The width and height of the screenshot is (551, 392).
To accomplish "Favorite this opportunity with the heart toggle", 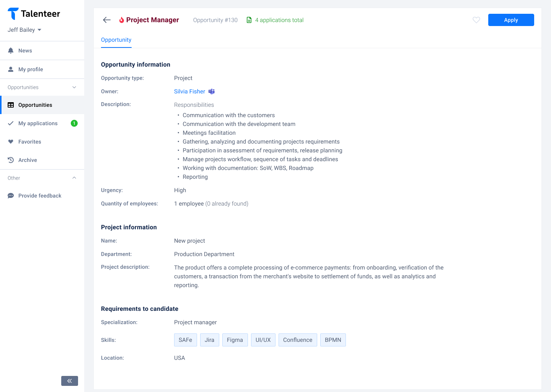I will pos(476,20).
